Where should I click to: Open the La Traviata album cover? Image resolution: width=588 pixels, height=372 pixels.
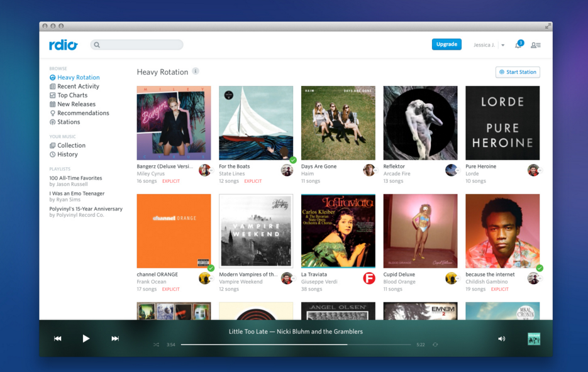[x=338, y=231]
